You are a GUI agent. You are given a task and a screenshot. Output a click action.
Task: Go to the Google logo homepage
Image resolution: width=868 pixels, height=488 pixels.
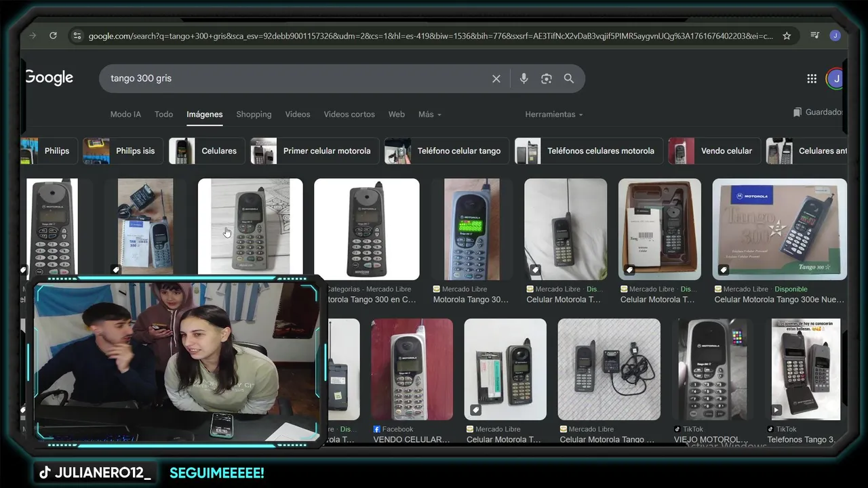[x=49, y=78]
